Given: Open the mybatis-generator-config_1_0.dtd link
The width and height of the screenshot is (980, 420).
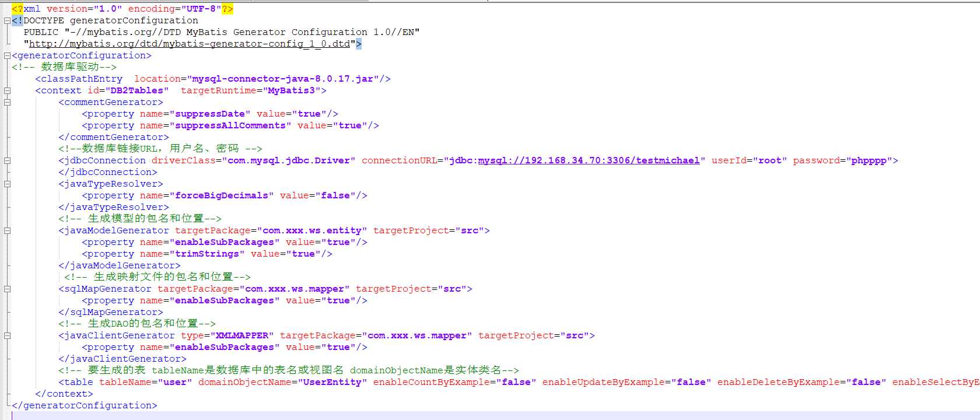Looking at the screenshot, I should [x=190, y=44].
